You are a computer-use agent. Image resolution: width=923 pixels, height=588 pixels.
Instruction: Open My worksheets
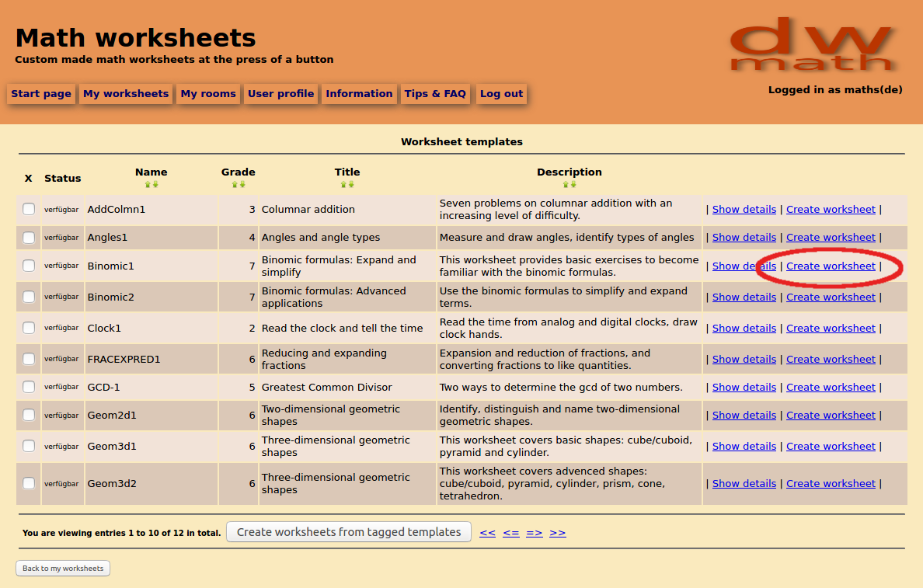coord(126,93)
